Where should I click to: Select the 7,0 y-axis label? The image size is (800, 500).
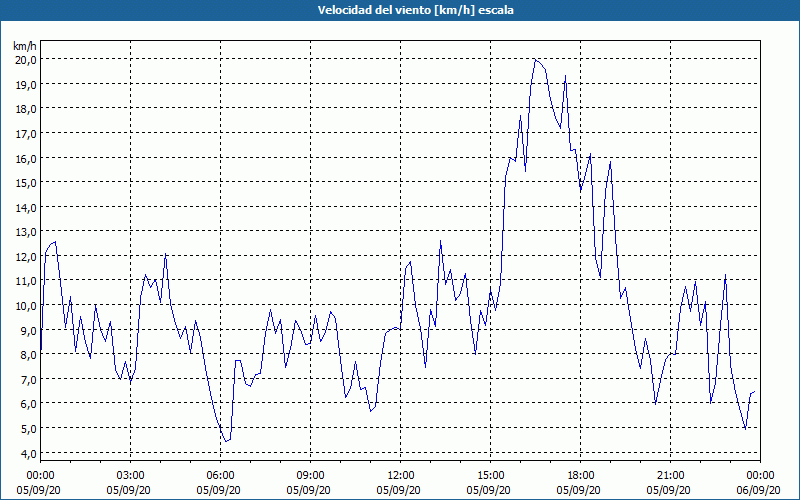click(28, 380)
